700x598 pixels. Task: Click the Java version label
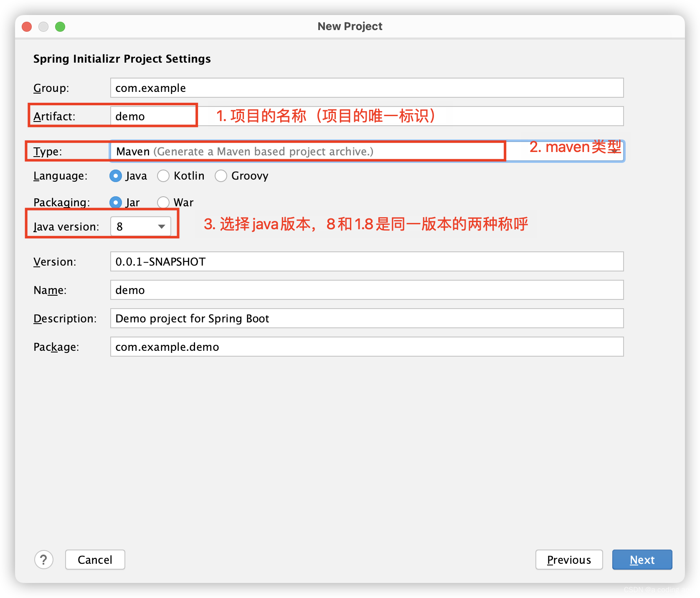click(66, 227)
